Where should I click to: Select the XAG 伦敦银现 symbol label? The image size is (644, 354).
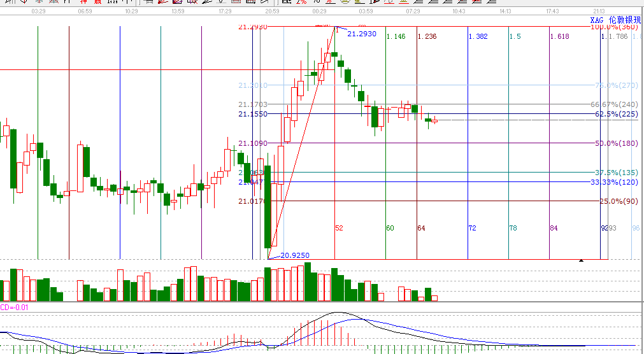coord(615,20)
